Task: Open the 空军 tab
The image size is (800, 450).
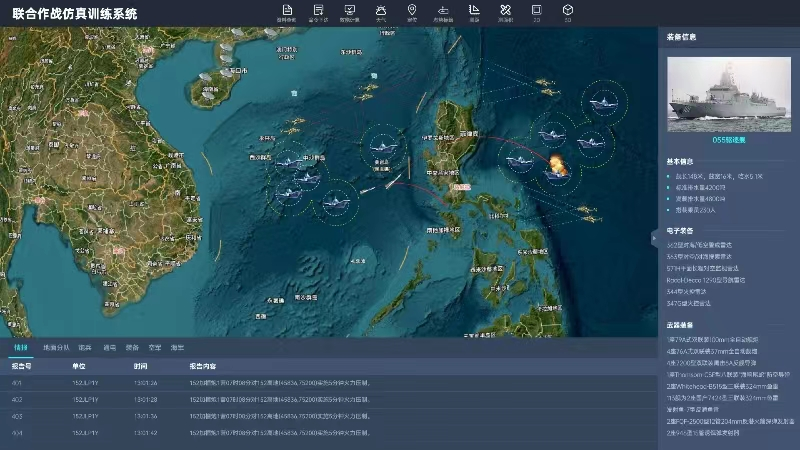Action: click(155, 347)
